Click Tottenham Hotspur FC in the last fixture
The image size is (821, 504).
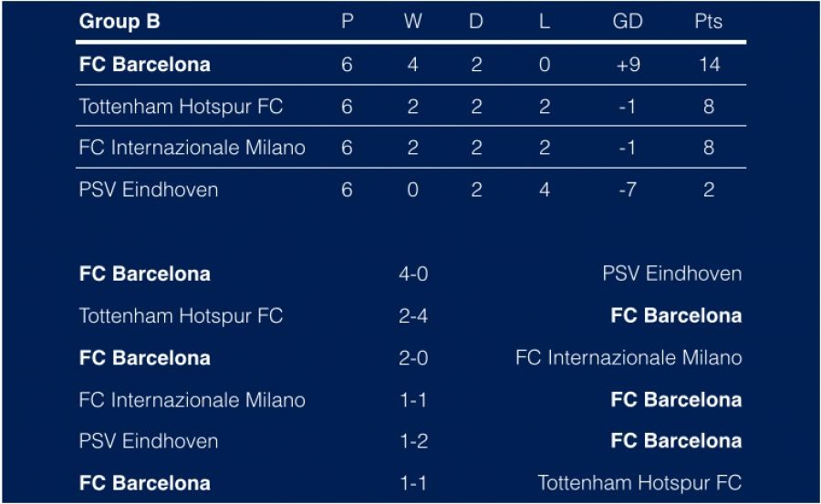(639, 483)
